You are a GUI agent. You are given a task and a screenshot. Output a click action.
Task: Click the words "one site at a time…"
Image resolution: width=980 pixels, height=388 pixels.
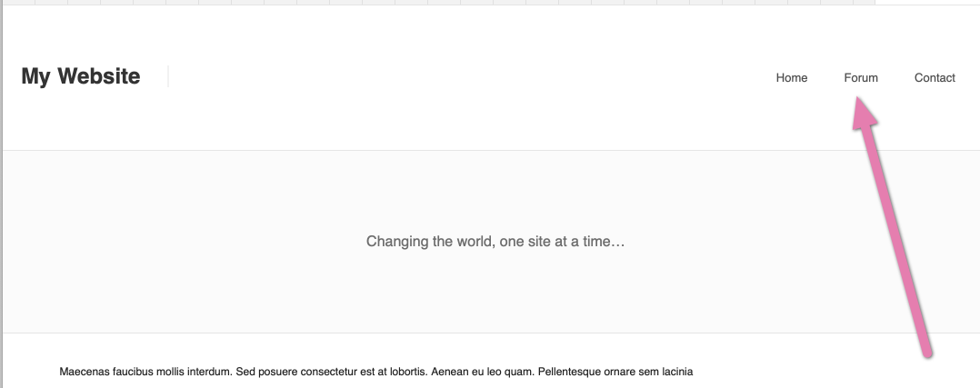[563, 242]
